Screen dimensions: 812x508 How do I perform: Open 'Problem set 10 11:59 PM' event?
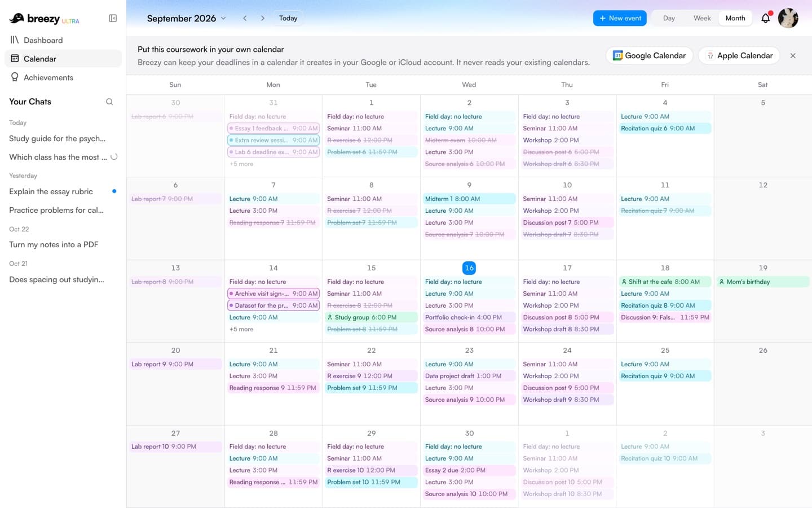click(x=371, y=482)
